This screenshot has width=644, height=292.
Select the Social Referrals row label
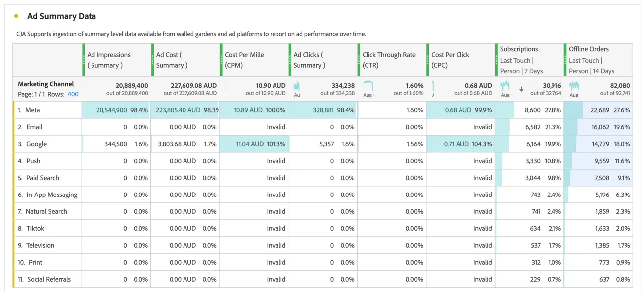[49, 279]
